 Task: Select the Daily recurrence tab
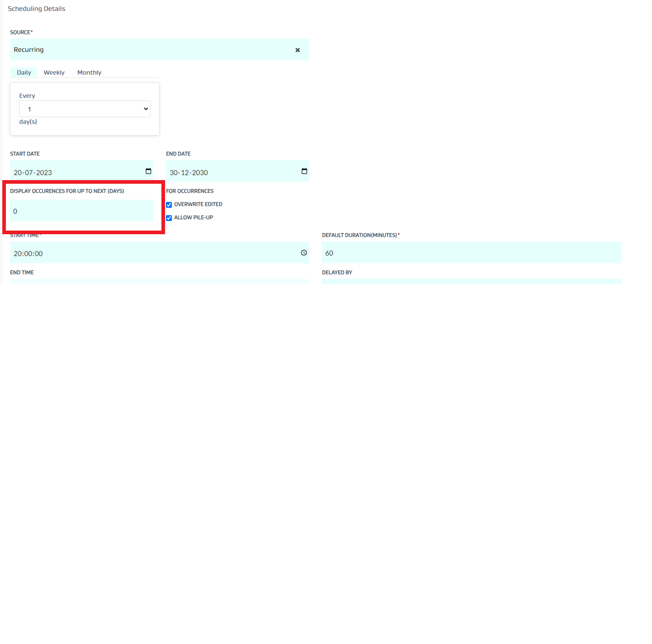click(x=24, y=73)
